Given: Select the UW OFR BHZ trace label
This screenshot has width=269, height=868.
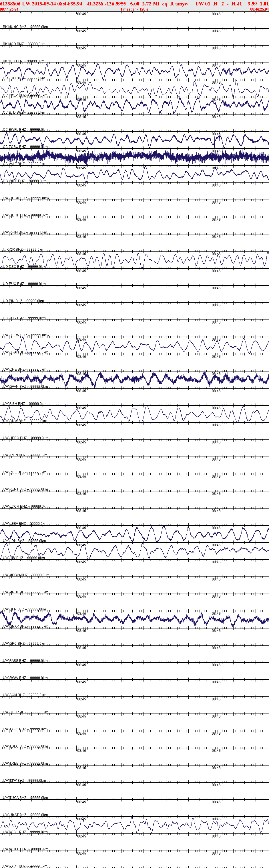Looking at the screenshot, I should 24,609.
